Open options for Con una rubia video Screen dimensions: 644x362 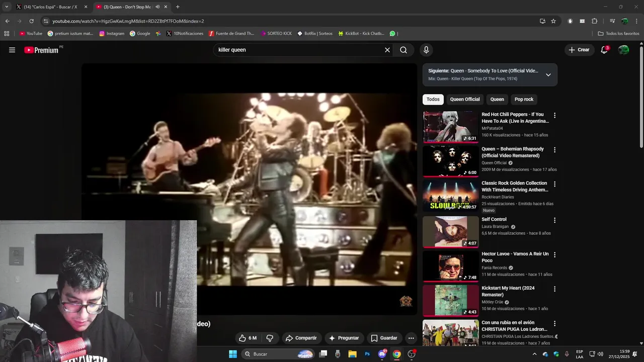click(x=554, y=323)
